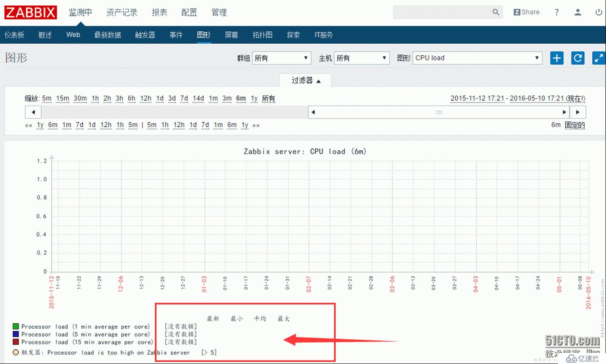Open the 图形 CPU load dropdown
The height and width of the screenshot is (364, 606).
[477, 58]
